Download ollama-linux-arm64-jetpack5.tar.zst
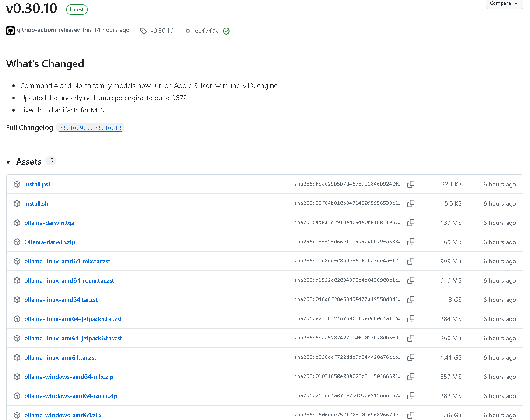The width and height of the screenshot is (530, 420). click(x=73, y=319)
